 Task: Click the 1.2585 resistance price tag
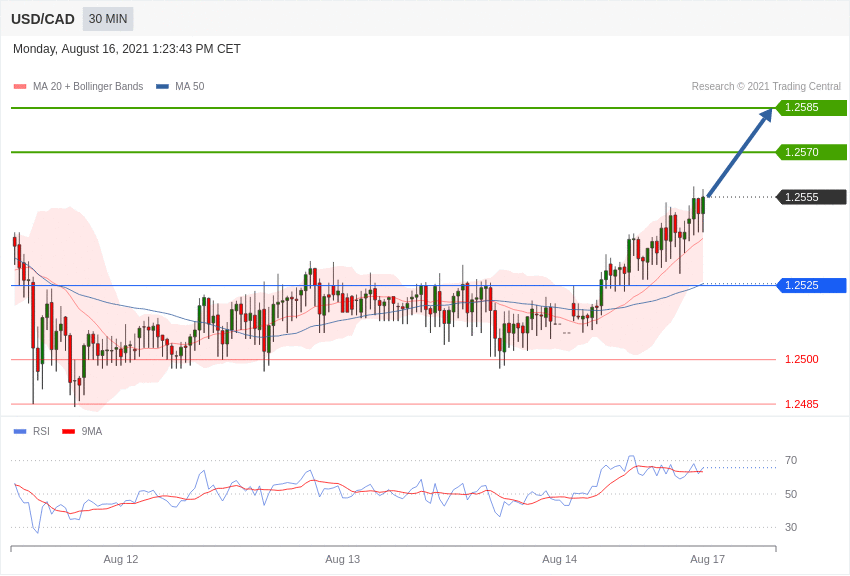click(811, 107)
